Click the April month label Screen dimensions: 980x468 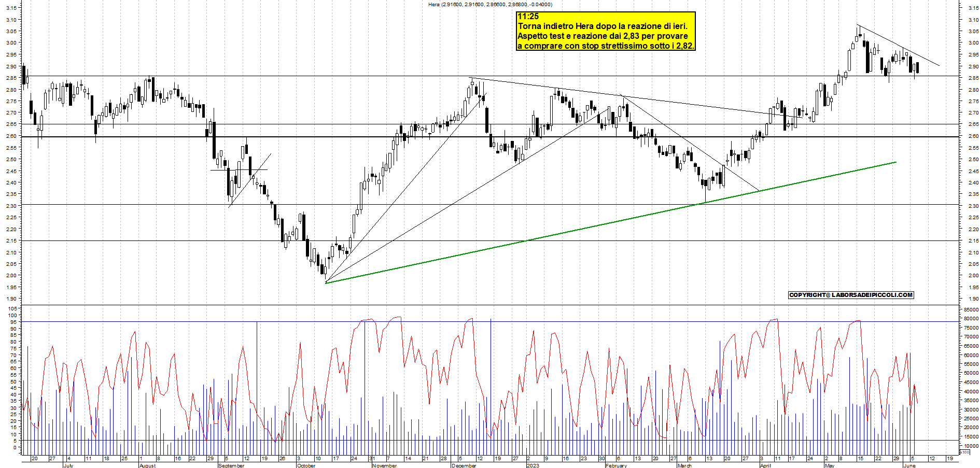(765, 465)
